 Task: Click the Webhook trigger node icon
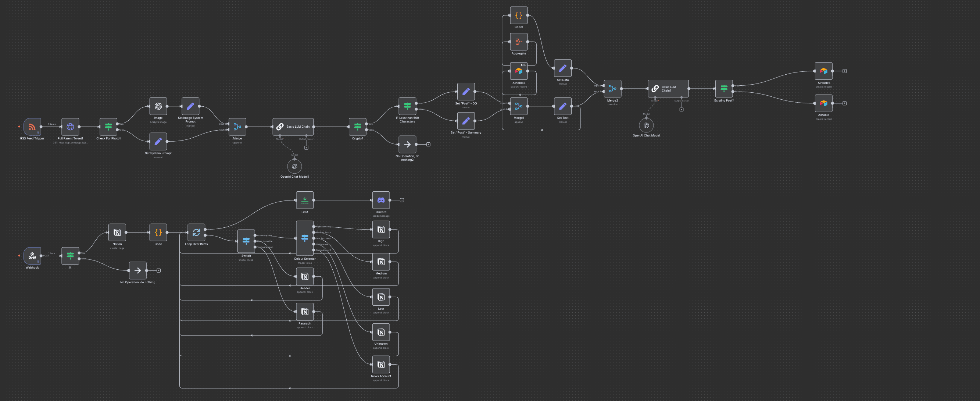pos(32,256)
